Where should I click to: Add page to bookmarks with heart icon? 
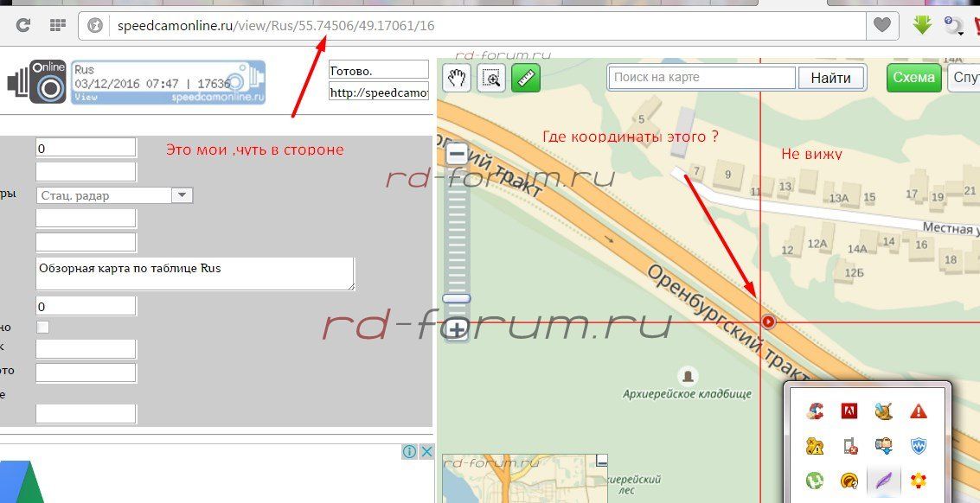pos(881,25)
